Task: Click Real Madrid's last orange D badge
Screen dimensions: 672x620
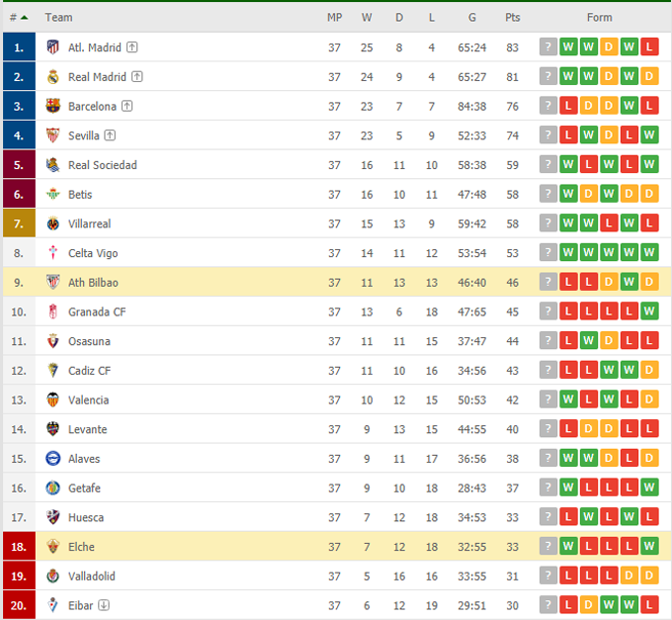Action: [x=649, y=77]
